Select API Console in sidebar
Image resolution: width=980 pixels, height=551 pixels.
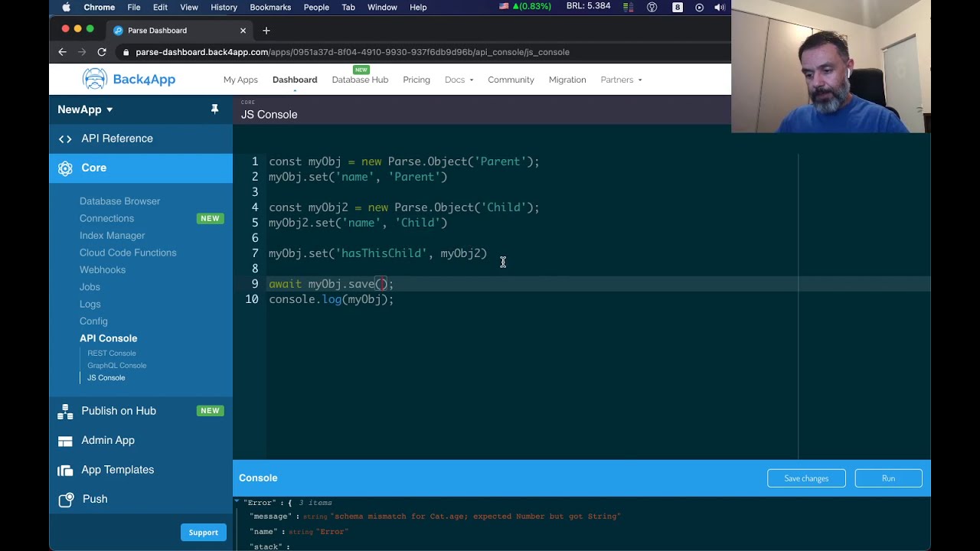pos(108,338)
